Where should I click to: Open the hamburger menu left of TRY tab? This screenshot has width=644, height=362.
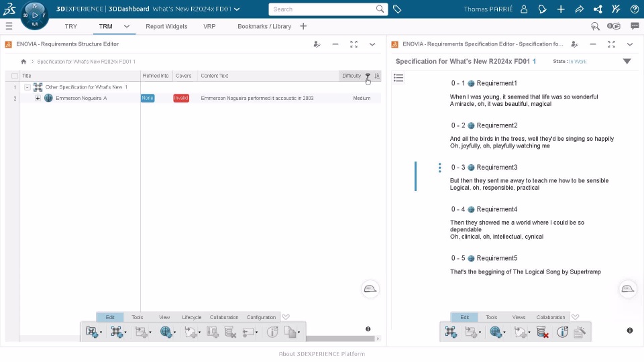coord(9,26)
